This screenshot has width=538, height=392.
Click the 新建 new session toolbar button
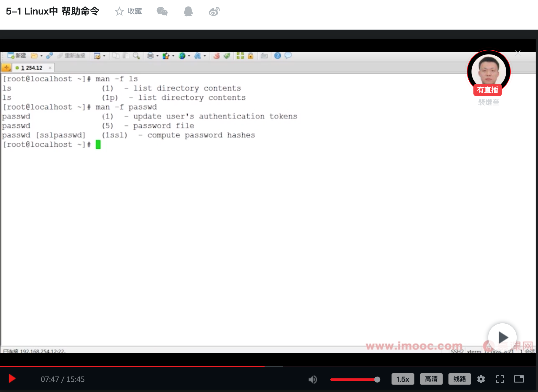[17, 56]
